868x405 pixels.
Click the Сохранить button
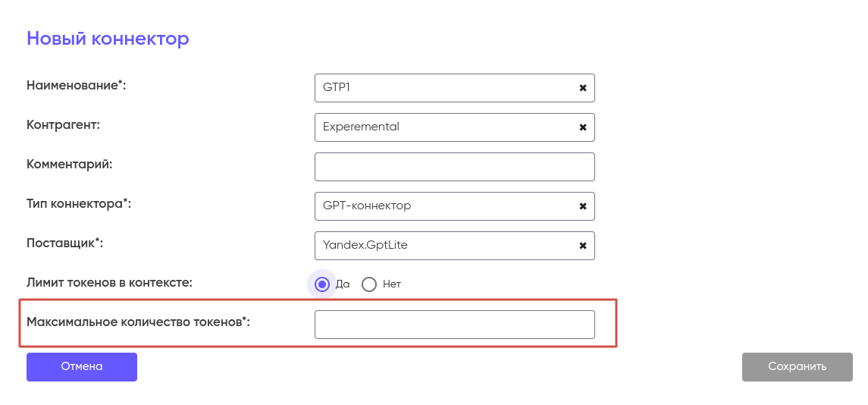[x=797, y=366]
